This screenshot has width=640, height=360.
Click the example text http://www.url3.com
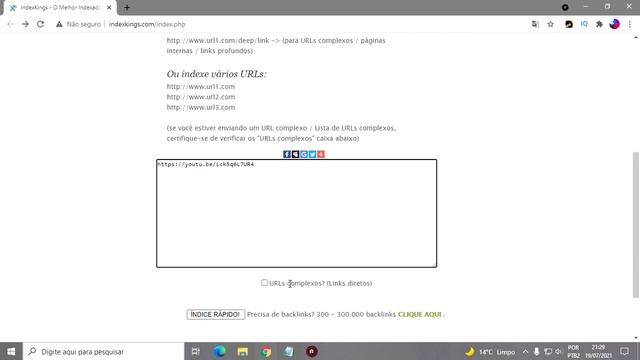tap(201, 107)
